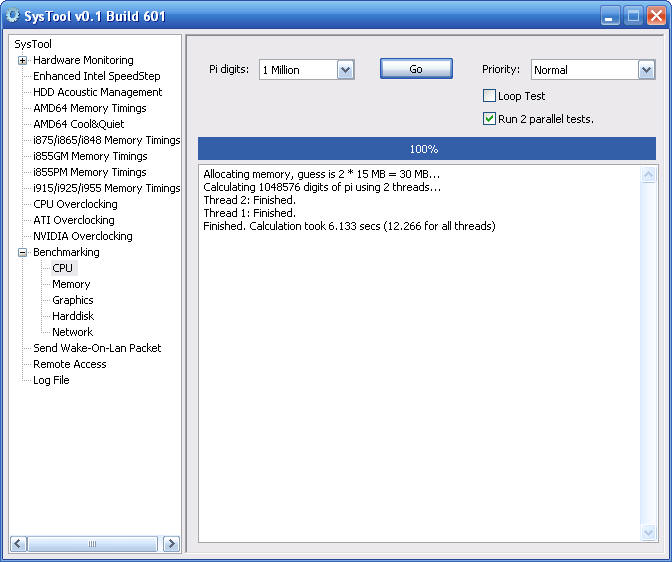Image resolution: width=672 pixels, height=562 pixels.
Task: Click the Pi digits combo box showing 1 Million
Action: point(306,70)
